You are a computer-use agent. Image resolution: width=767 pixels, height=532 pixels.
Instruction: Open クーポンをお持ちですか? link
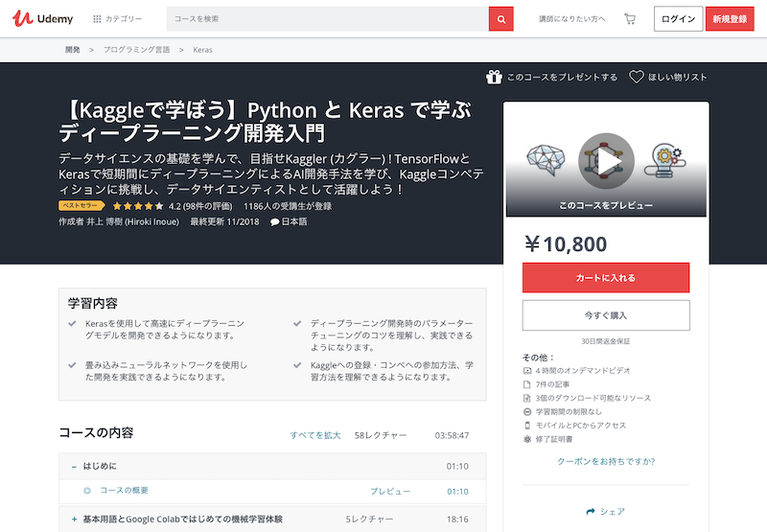606,461
